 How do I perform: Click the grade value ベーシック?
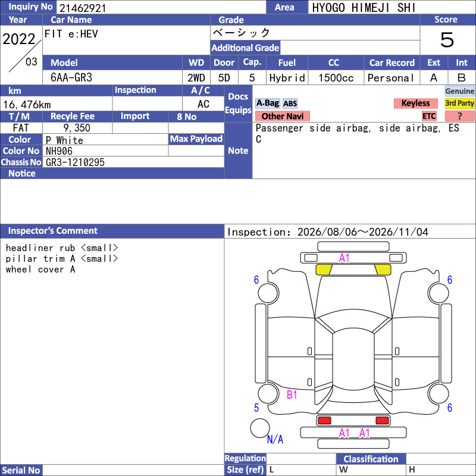[242, 33]
